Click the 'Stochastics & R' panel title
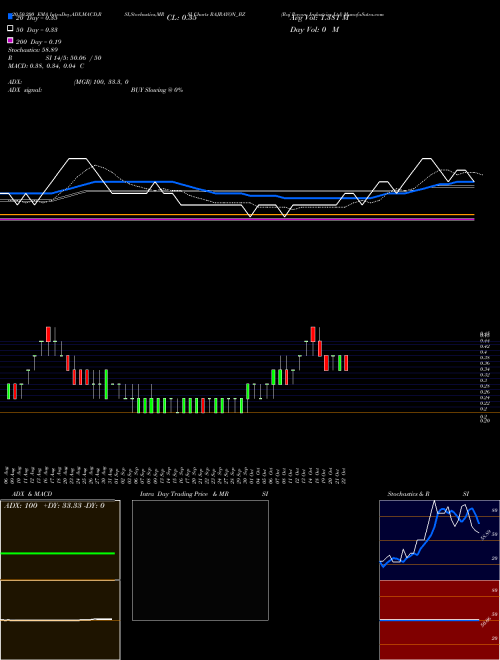Viewport: 500px width, 660px height. click(408, 494)
